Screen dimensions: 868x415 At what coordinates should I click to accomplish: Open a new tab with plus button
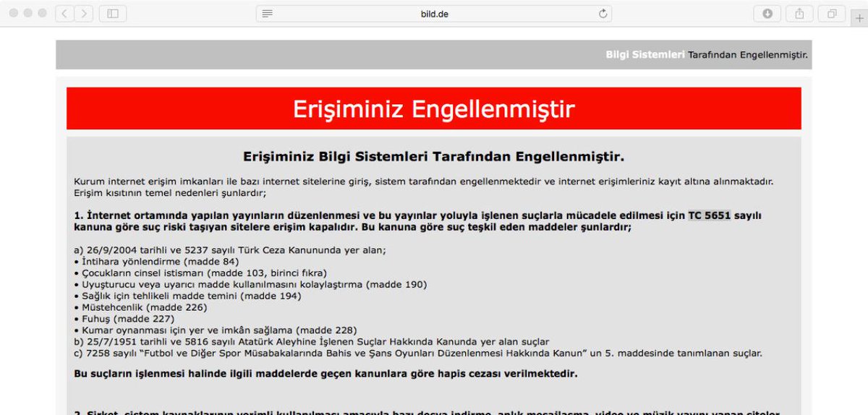(x=859, y=18)
